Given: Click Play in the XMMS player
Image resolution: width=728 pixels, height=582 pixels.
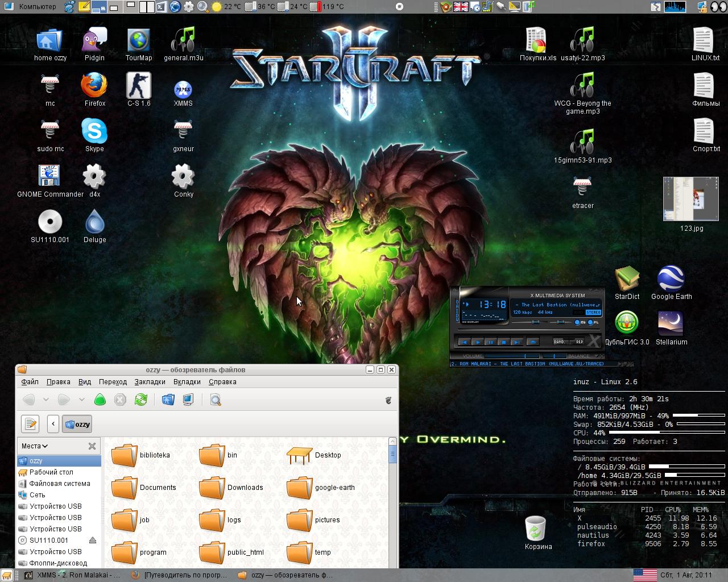Looking at the screenshot, I should click(478, 342).
